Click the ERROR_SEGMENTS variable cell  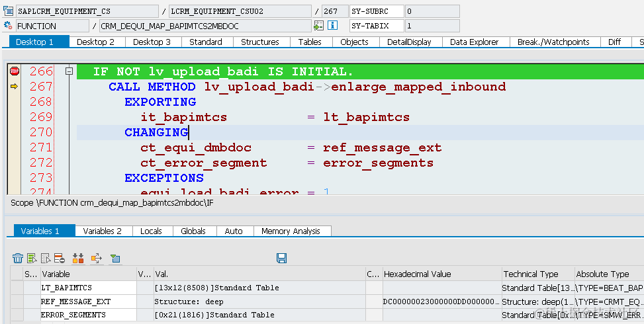tap(88, 315)
